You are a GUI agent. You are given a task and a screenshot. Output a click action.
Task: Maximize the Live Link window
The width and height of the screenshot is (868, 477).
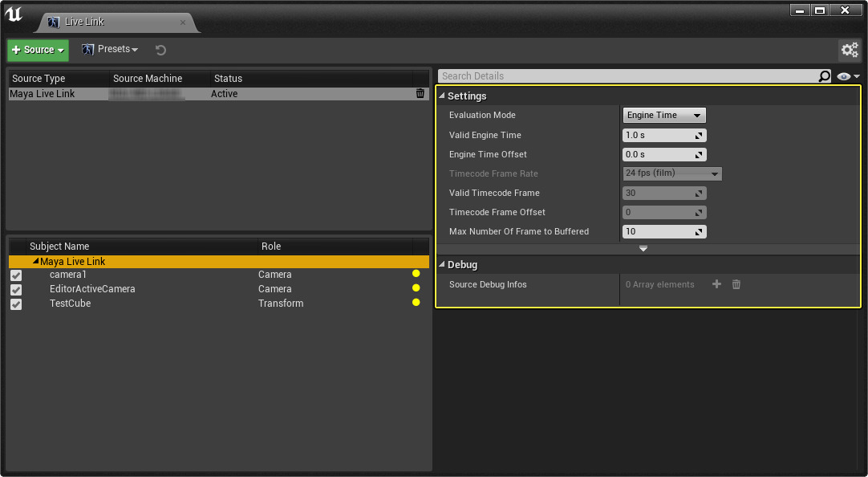tap(820, 10)
